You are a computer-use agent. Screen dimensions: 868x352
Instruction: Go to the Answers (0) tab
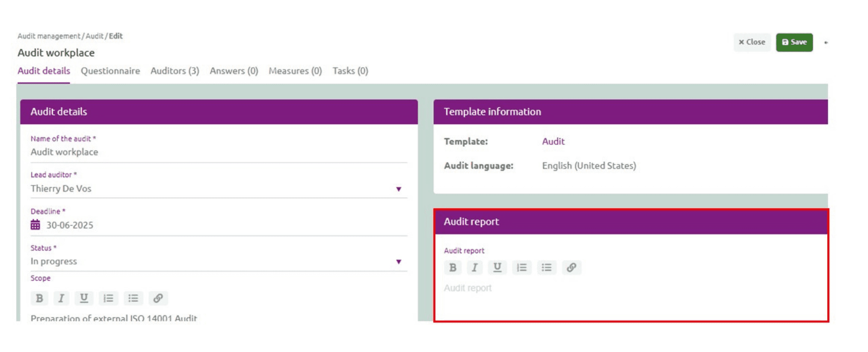234,71
